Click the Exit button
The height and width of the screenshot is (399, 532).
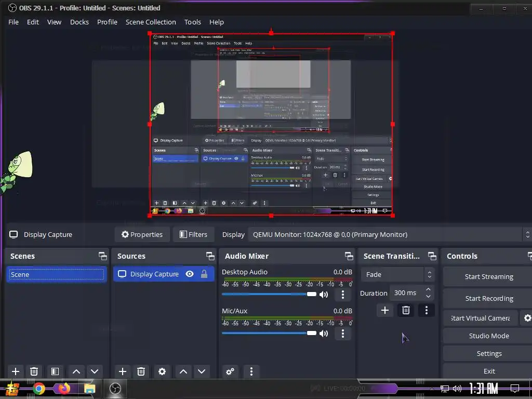pyautogui.click(x=488, y=371)
